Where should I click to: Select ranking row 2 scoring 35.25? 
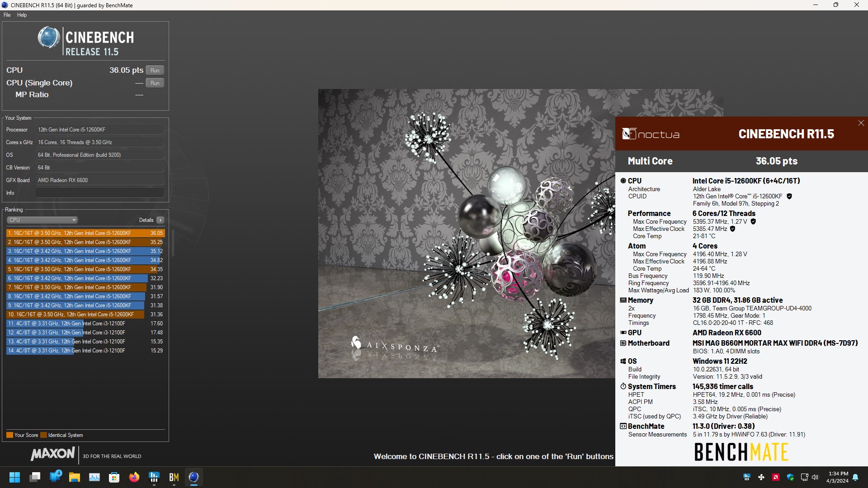pyautogui.click(x=85, y=242)
